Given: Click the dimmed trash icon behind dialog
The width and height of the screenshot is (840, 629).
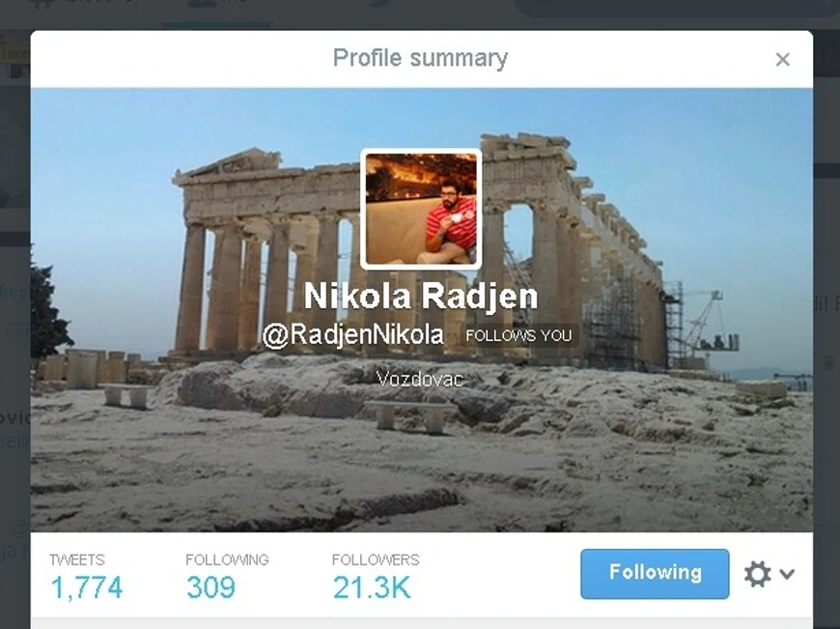Looking at the screenshot, I should (x=828, y=362).
